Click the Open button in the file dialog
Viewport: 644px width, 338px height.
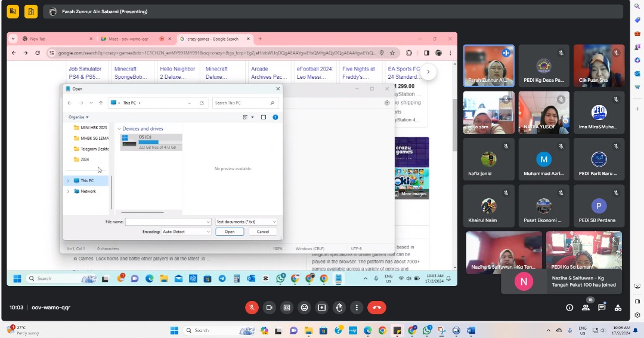pos(230,232)
